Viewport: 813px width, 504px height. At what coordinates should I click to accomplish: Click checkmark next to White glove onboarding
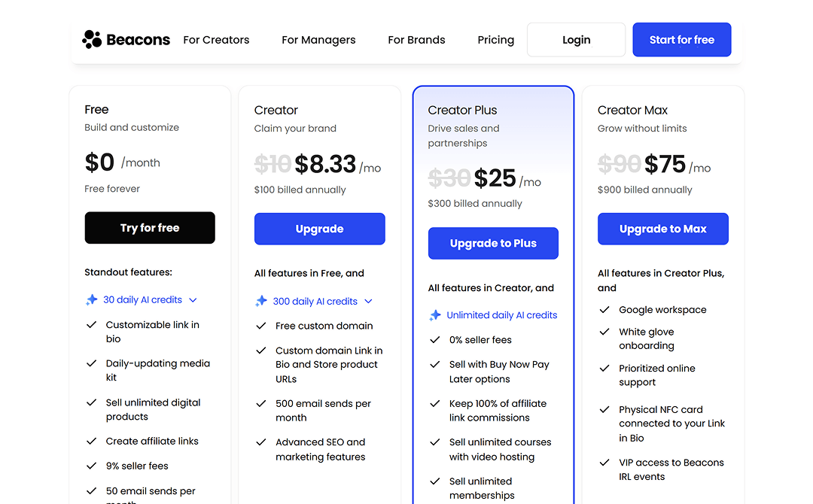click(x=604, y=332)
